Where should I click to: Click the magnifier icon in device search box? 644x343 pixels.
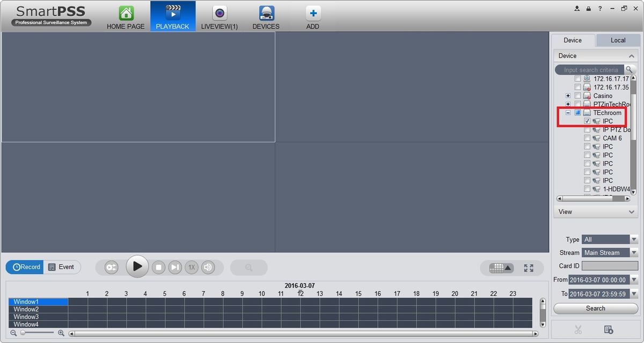pos(628,70)
